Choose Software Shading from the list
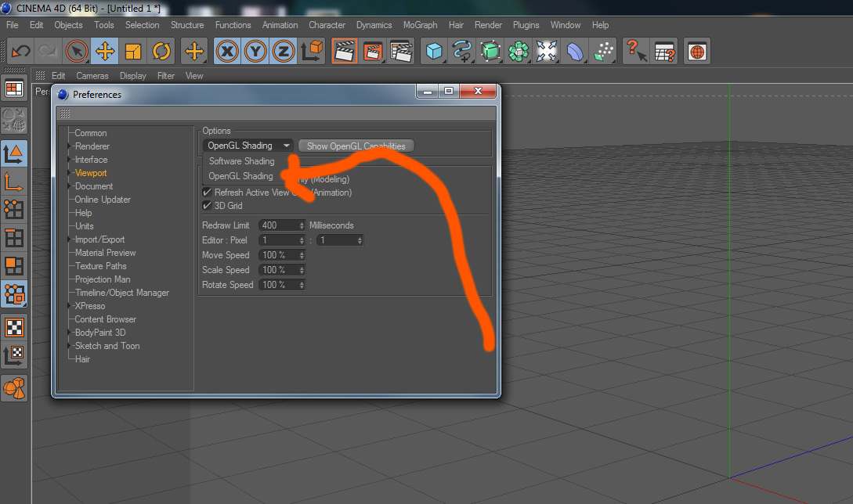The width and height of the screenshot is (853, 504). click(241, 161)
